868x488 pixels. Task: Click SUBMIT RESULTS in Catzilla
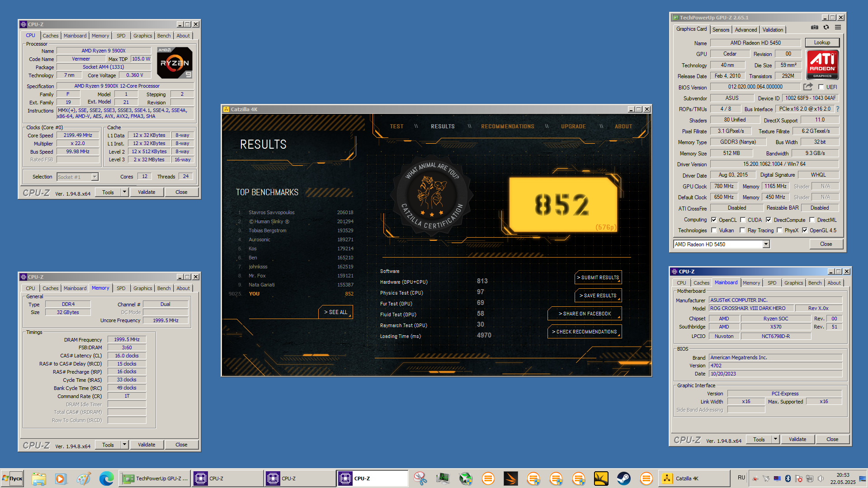(x=598, y=277)
